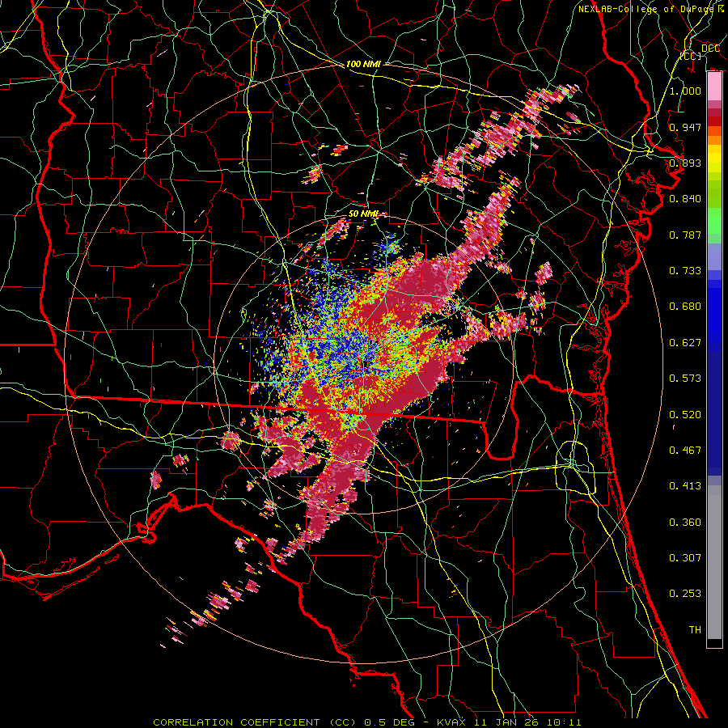Select the 0.467 legend value

(x=685, y=451)
